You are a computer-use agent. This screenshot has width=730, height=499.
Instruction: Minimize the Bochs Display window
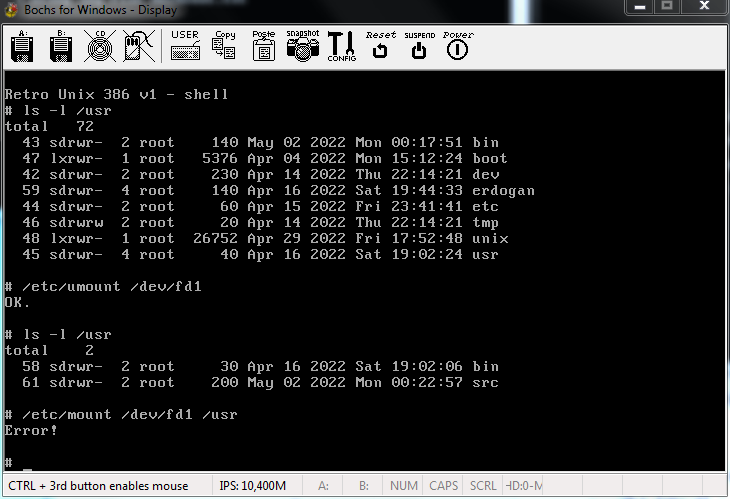click(640, 7)
